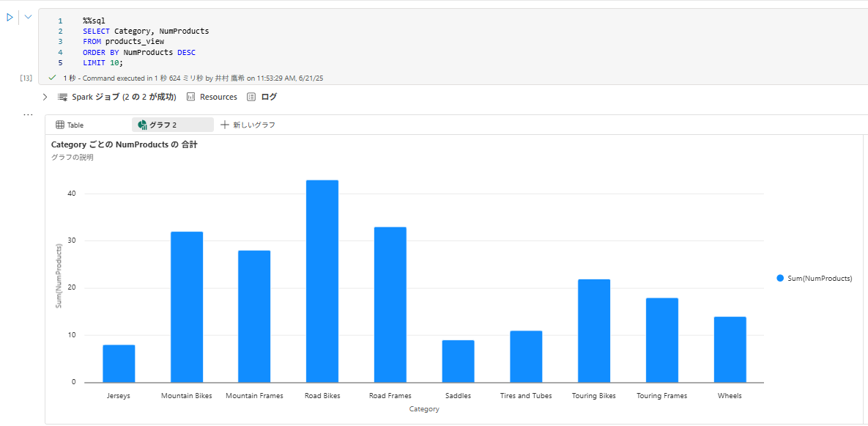This screenshot has width=868, height=426.
Task: Open Resources panel
Action: click(x=212, y=97)
